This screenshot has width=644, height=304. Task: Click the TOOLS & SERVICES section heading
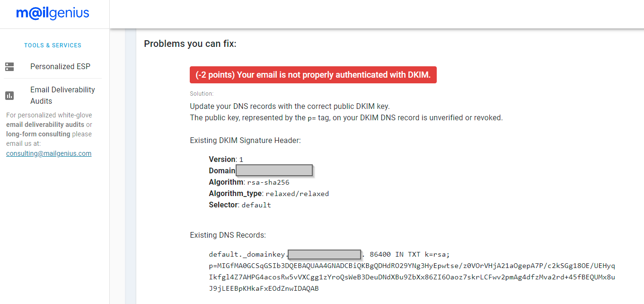[x=53, y=45]
